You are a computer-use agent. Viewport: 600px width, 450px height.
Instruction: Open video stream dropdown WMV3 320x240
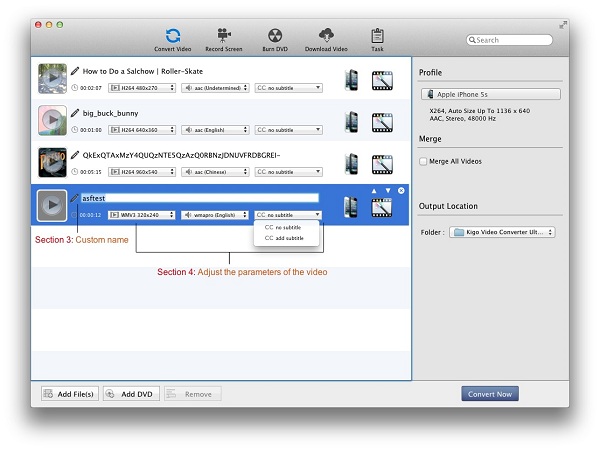tap(142, 215)
